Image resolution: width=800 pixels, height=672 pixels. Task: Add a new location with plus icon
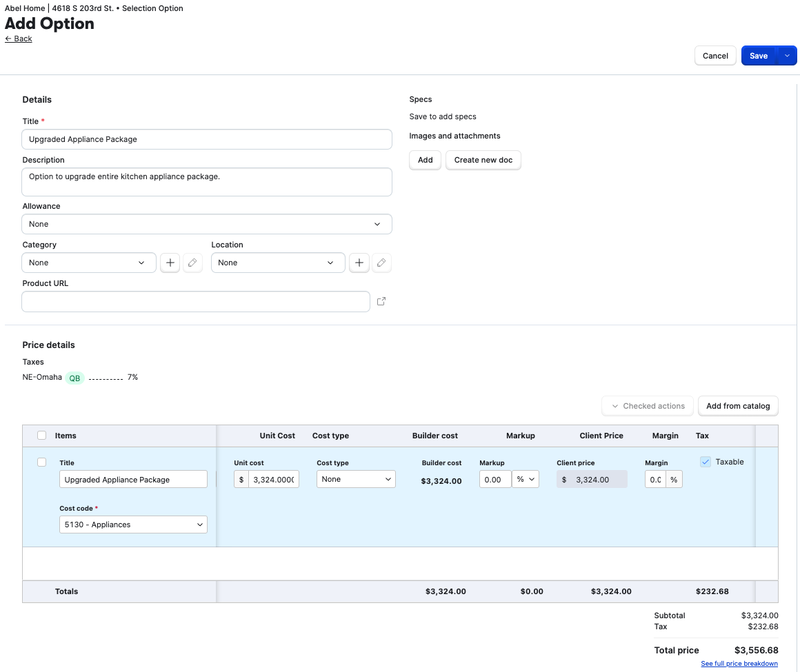359,263
